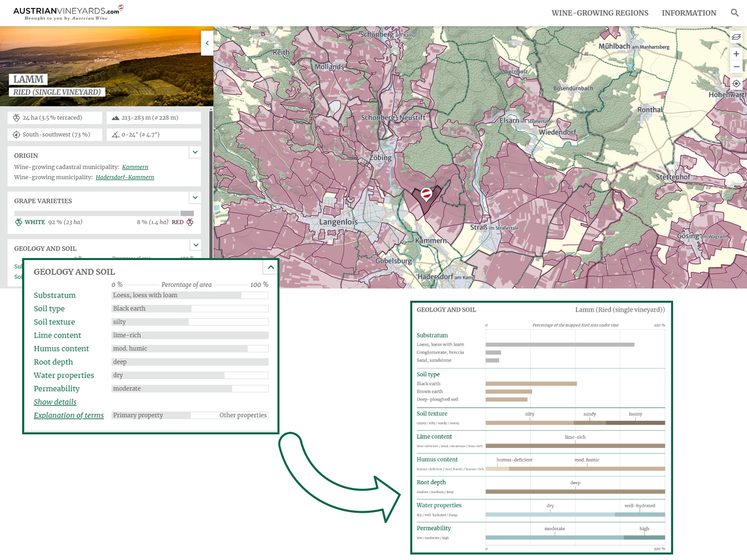
Task: Click South-southwest (73 %) orientation box
Action: point(55,135)
